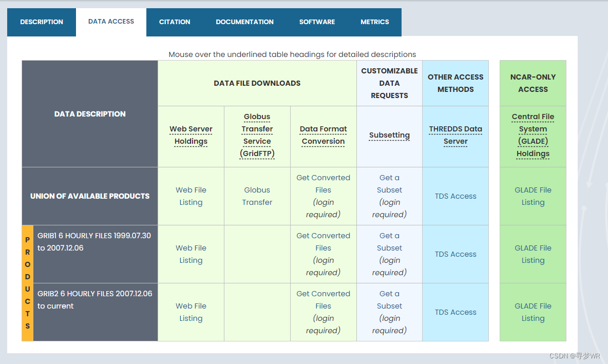Open the Citation tab
The width and height of the screenshot is (608, 364).
point(175,22)
